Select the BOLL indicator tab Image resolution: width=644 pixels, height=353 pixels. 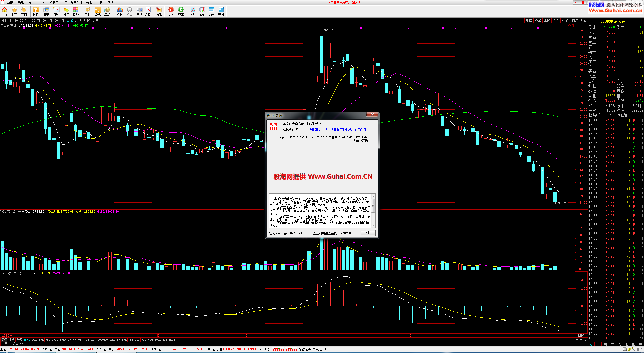pyautogui.click(x=158, y=340)
